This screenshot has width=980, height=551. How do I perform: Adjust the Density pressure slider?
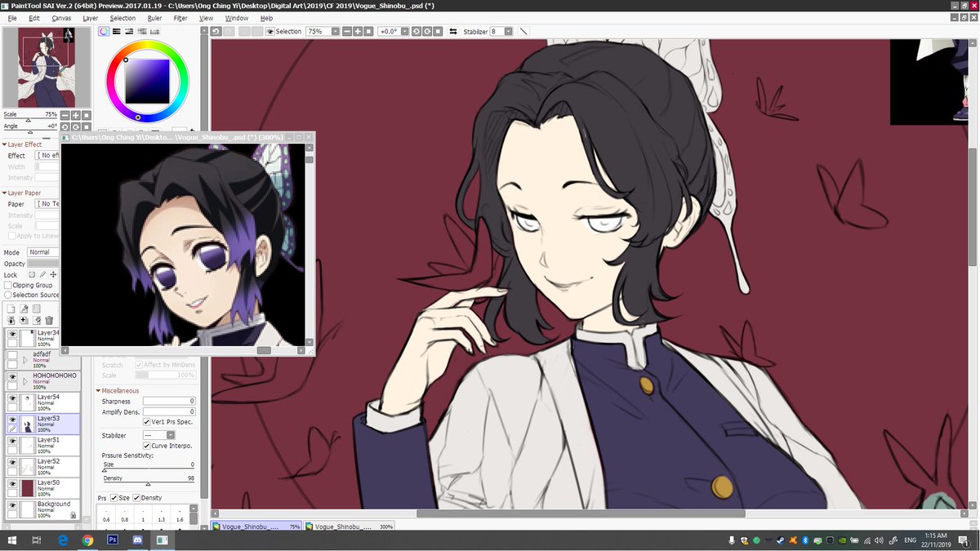point(148,484)
